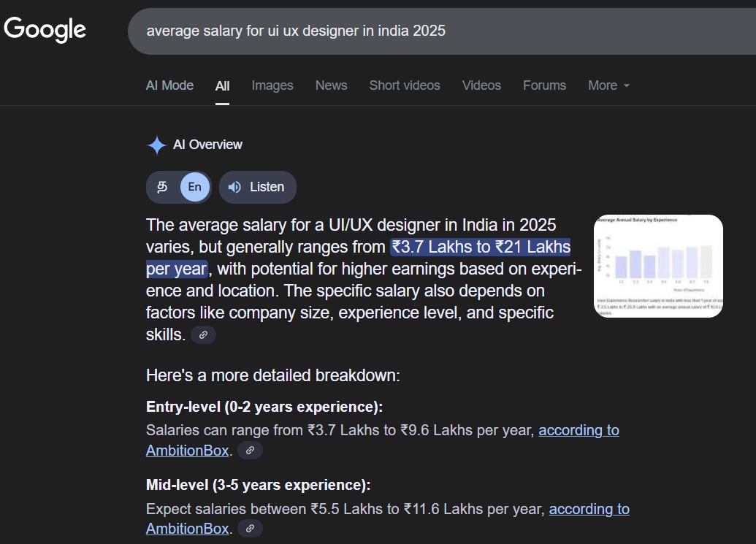Click the link icon beside the entry-level AmbitionBox citation
The width and height of the screenshot is (756, 544).
[250, 451]
